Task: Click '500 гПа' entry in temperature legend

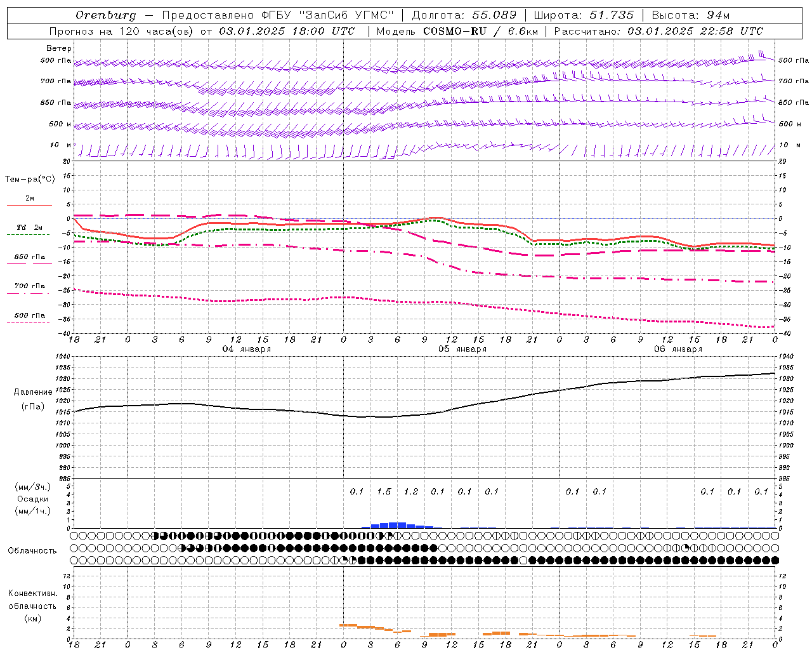Action: coord(30,315)
